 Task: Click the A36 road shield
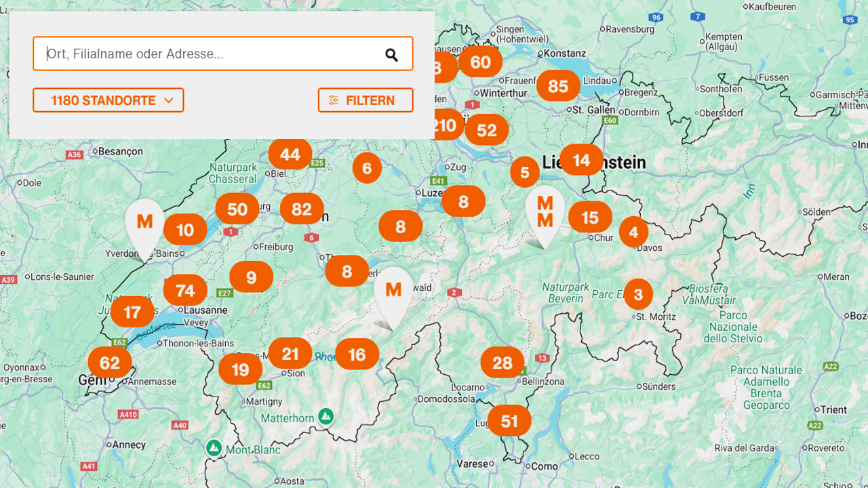point(74,155)
